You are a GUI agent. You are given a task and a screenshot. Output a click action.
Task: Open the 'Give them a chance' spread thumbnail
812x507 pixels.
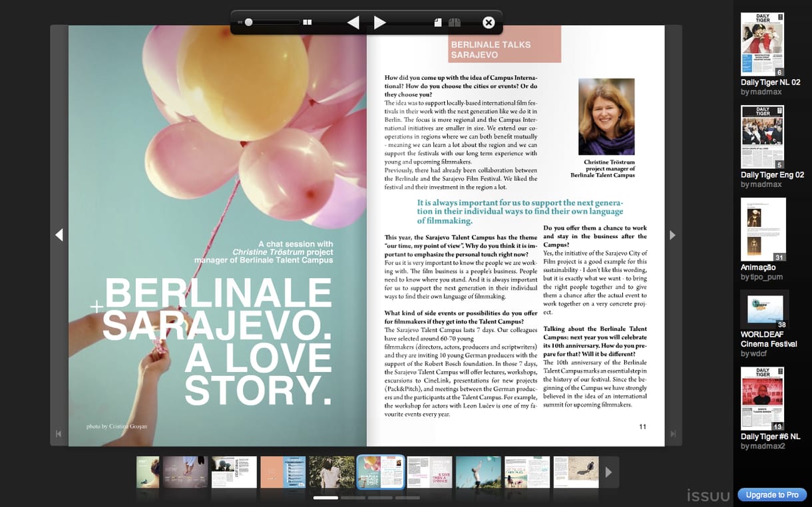[x=430, y=472]
